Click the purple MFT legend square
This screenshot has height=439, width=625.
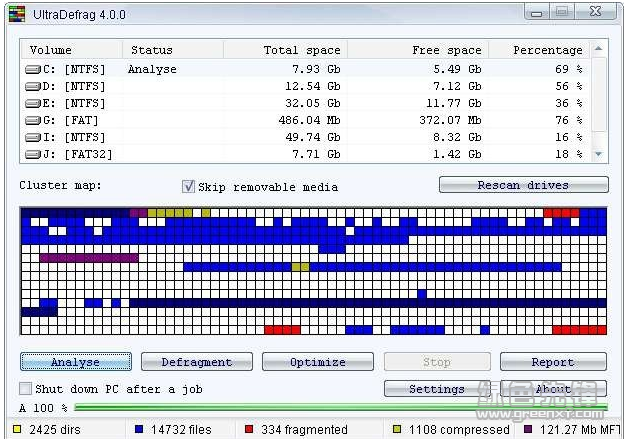(528, 429)
